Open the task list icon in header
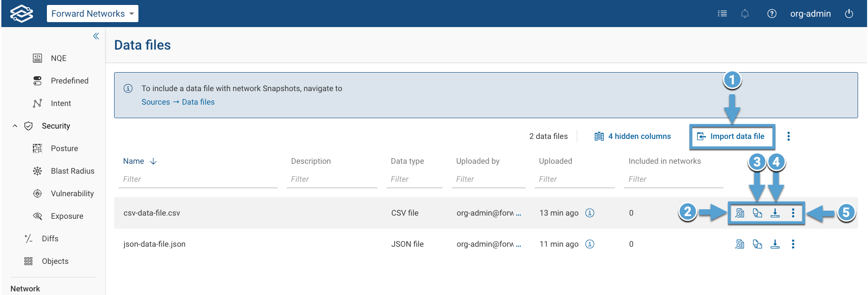 tap(722, 14)
